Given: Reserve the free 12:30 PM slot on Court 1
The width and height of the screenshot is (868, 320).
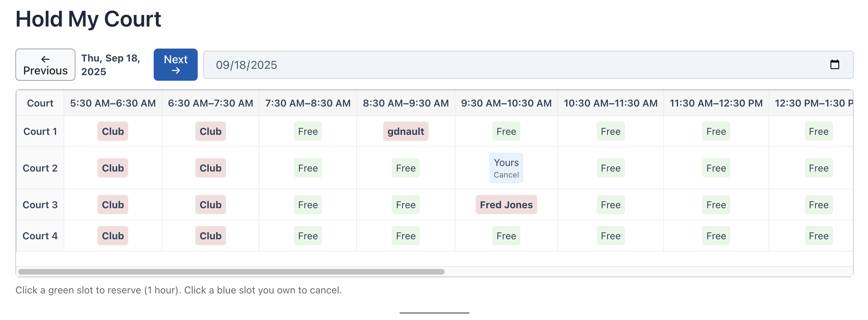Looking at the screenshot, I should pos(819,131).
